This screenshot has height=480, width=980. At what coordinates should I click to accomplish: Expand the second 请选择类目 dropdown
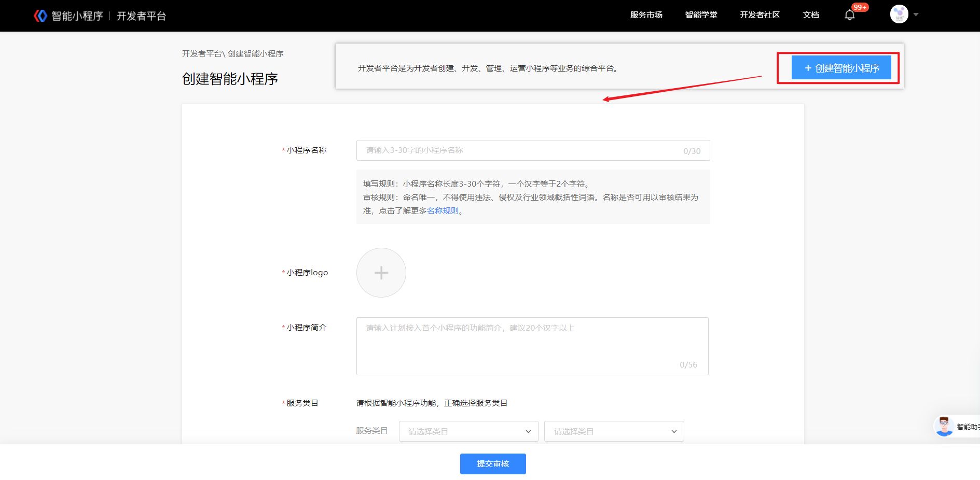[x=614, y=431]
